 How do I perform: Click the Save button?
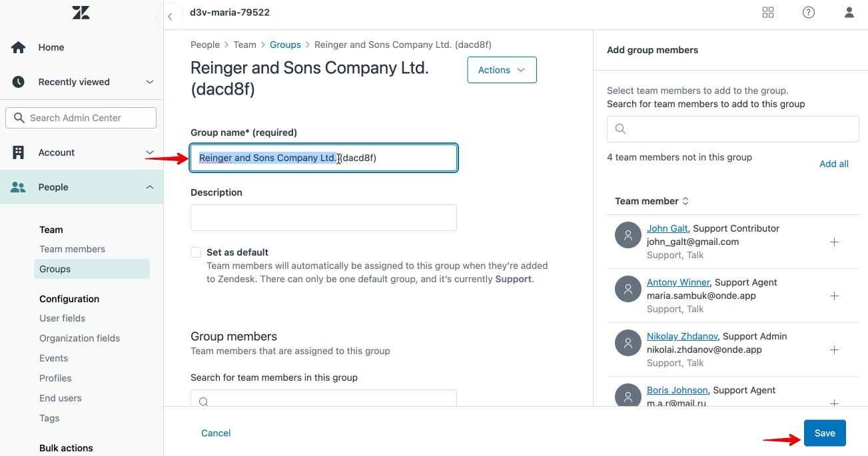coord(824,433)
